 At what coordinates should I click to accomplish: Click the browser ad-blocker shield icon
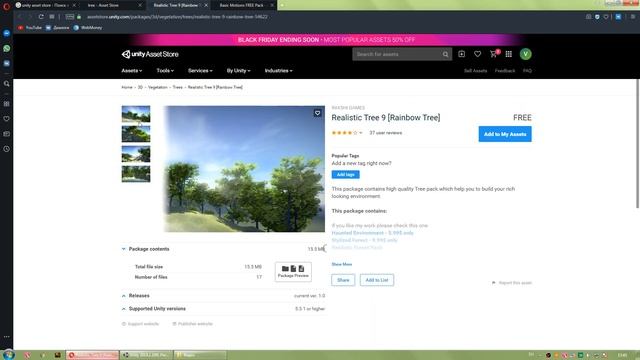597,17
